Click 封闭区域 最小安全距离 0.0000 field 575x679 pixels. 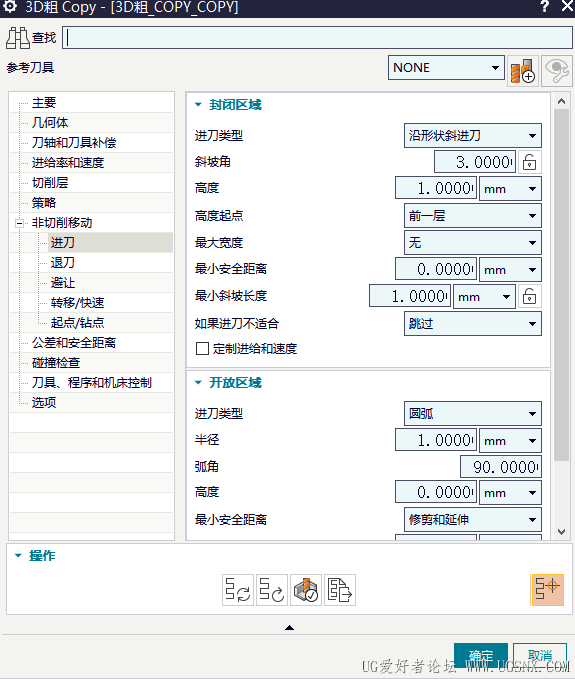pyautogui.click(x=436, y=269)
